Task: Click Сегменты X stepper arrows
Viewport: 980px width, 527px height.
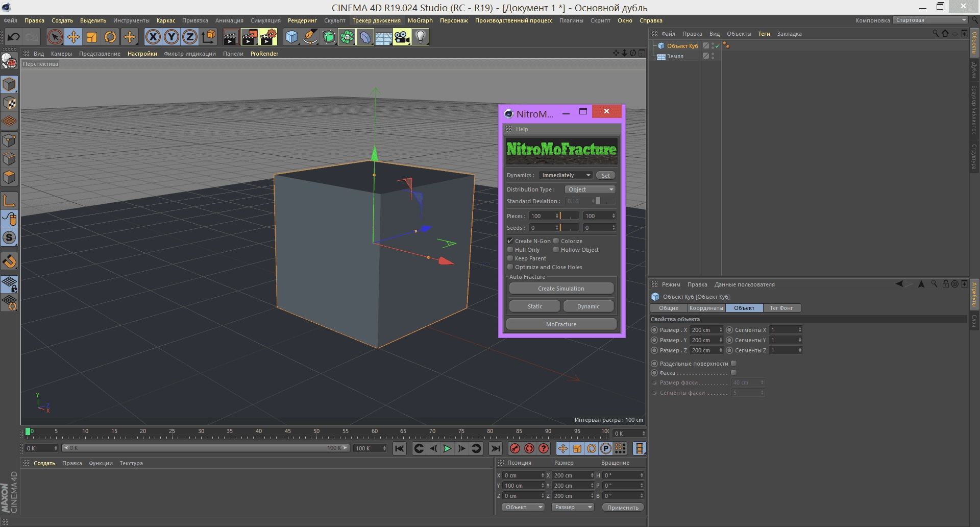Action: (800, 330)
